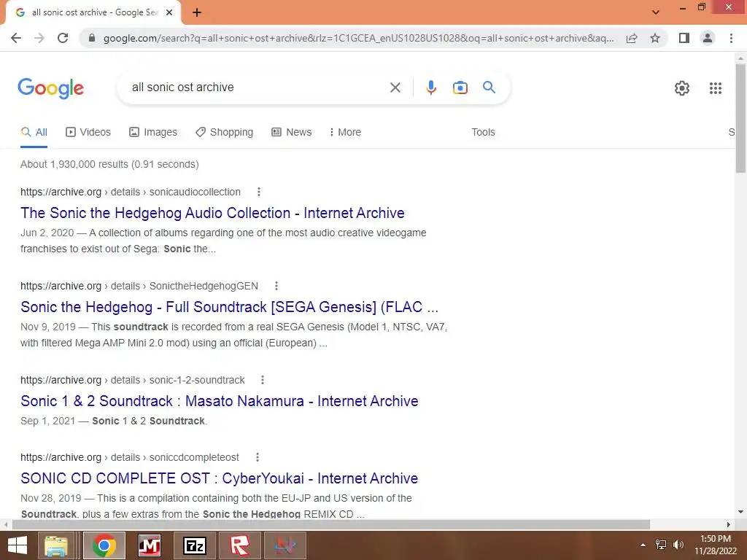Image resolution: width=747 pixels, height=560 pixels.
Task: Open search Tools
Action: pyautogui.click(x=483, y=133)
